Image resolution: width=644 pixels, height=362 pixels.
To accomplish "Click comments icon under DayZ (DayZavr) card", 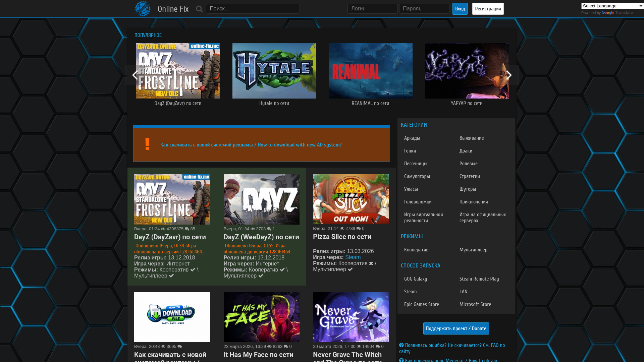I will tap(187, 229).
